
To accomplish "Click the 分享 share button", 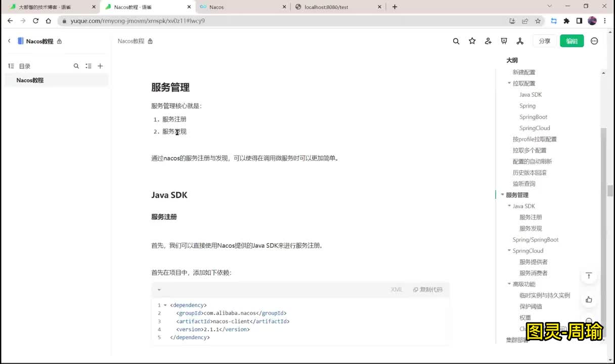I will click(x=545, y=41).
